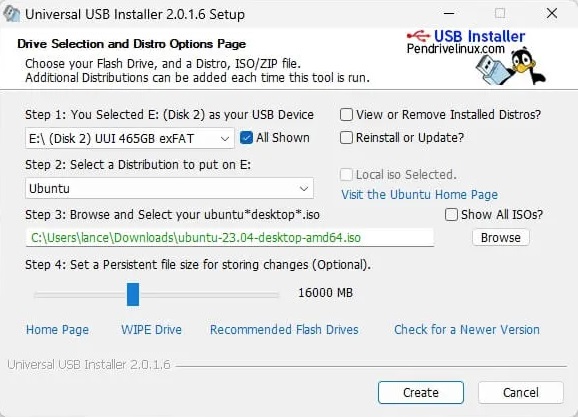Viewport: 578px width, 417px height.
Task: Open Recommended Flash Drives link
Action: point(284,330)
